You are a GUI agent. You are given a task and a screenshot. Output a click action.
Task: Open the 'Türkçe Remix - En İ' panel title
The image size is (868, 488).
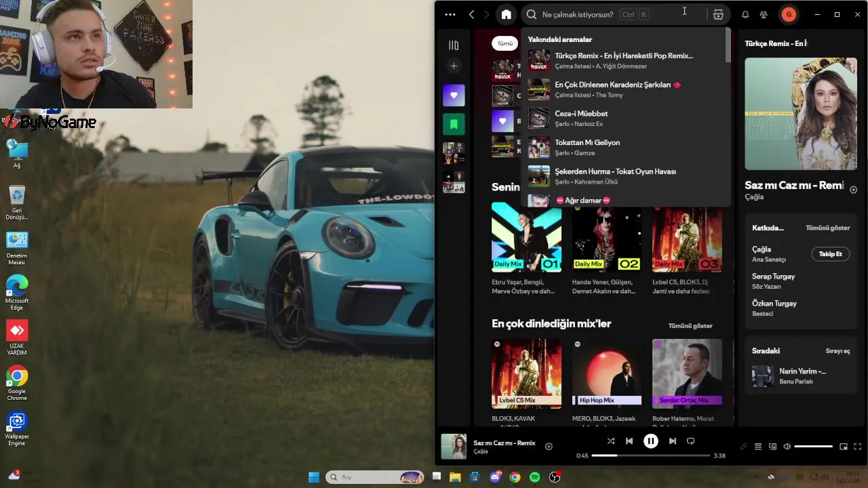[776, 43]
